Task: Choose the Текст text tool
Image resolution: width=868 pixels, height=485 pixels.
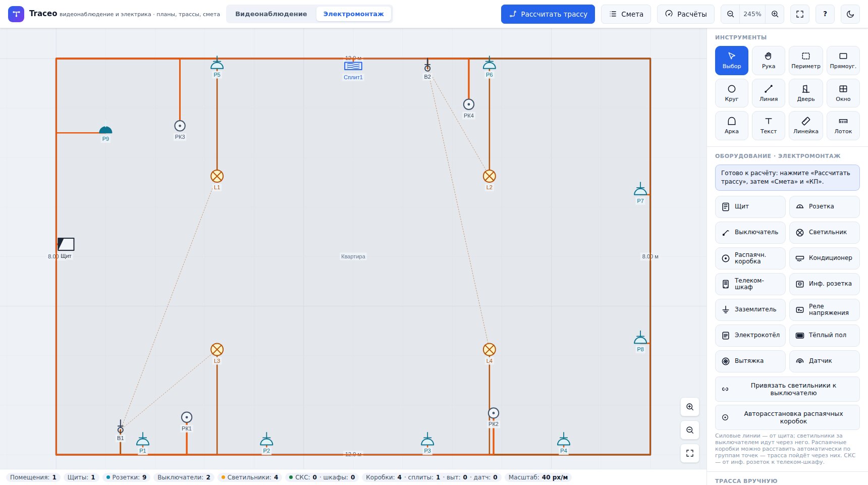Action: click(769, 126)
